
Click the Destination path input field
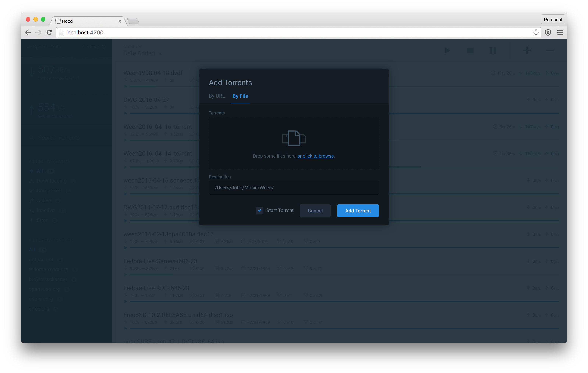[x=294, y=188]
